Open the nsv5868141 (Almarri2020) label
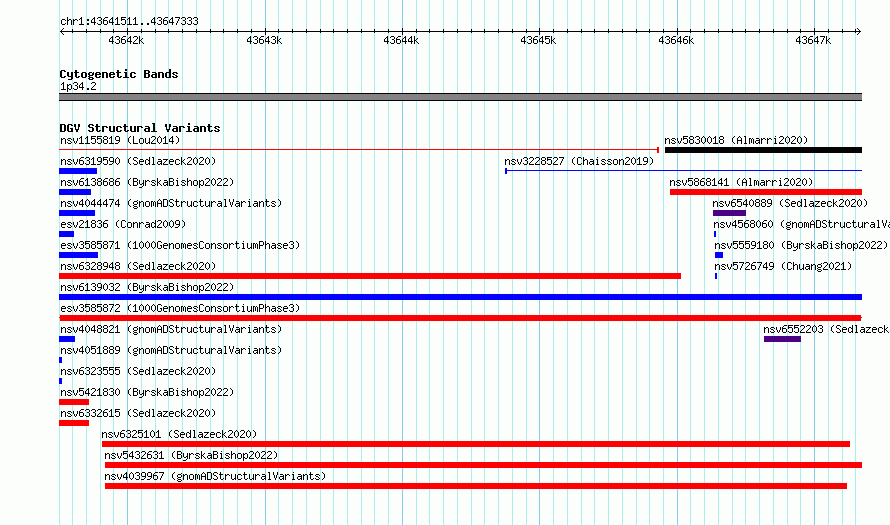890x525 pixels. (741, 182)
